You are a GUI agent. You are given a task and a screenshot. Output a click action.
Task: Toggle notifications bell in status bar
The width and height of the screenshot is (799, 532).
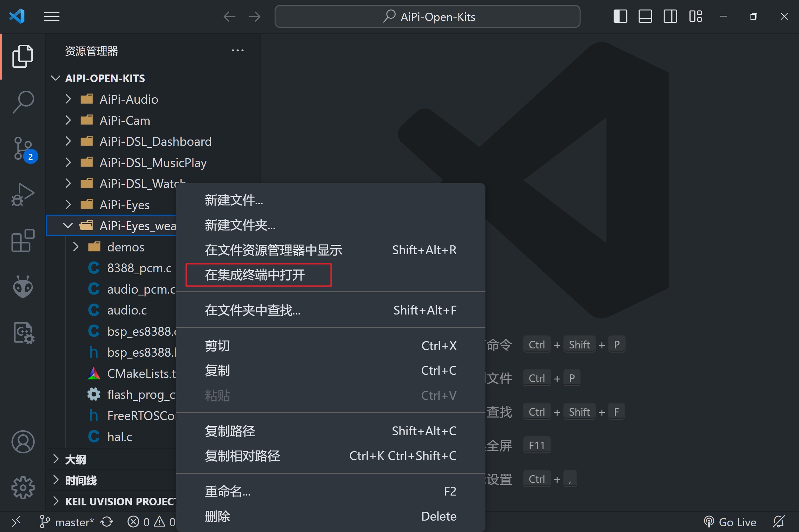pyautogui.click(x=779, y=522)
